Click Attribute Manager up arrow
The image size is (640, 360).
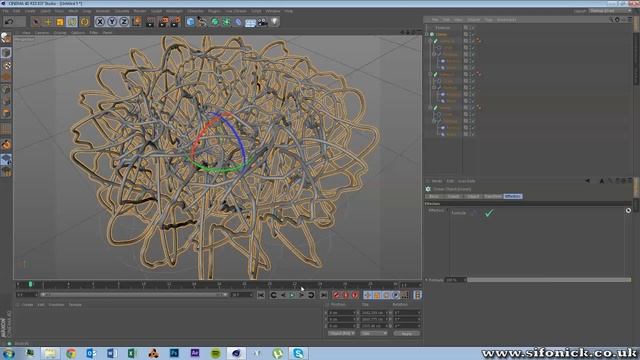(x=602, y=181)
